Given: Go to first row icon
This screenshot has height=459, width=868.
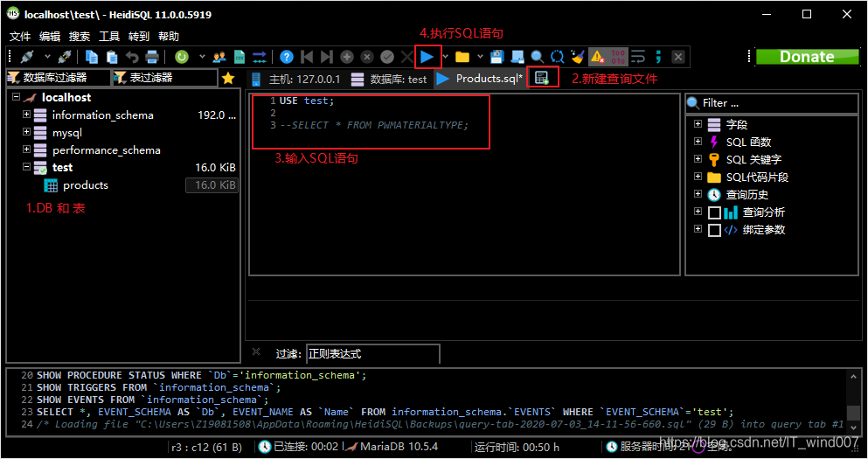Looking at the screenshot, I should pos(307,57).
